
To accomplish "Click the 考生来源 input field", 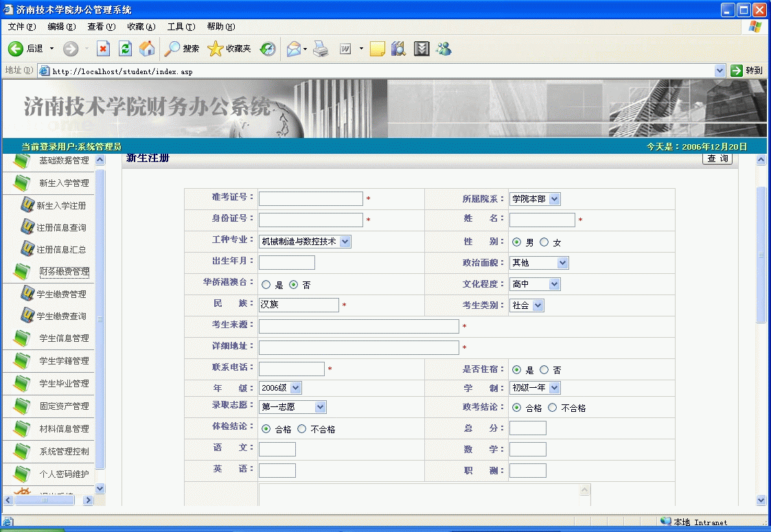I will tap(358, 327).
